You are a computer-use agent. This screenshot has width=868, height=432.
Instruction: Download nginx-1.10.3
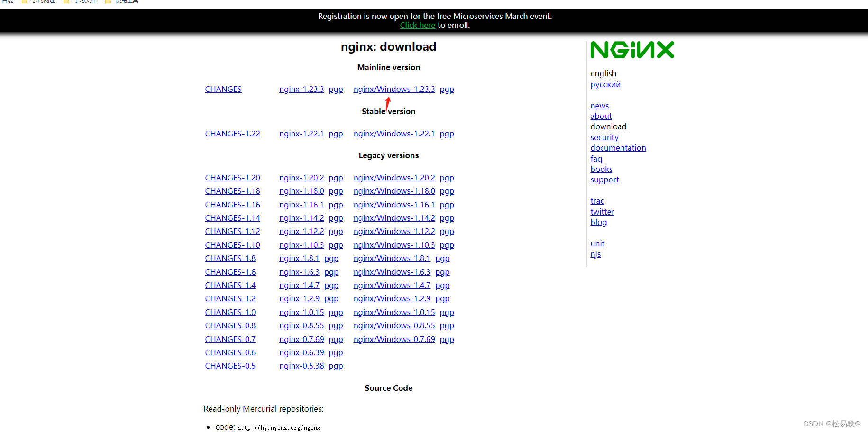pos(302,245)
